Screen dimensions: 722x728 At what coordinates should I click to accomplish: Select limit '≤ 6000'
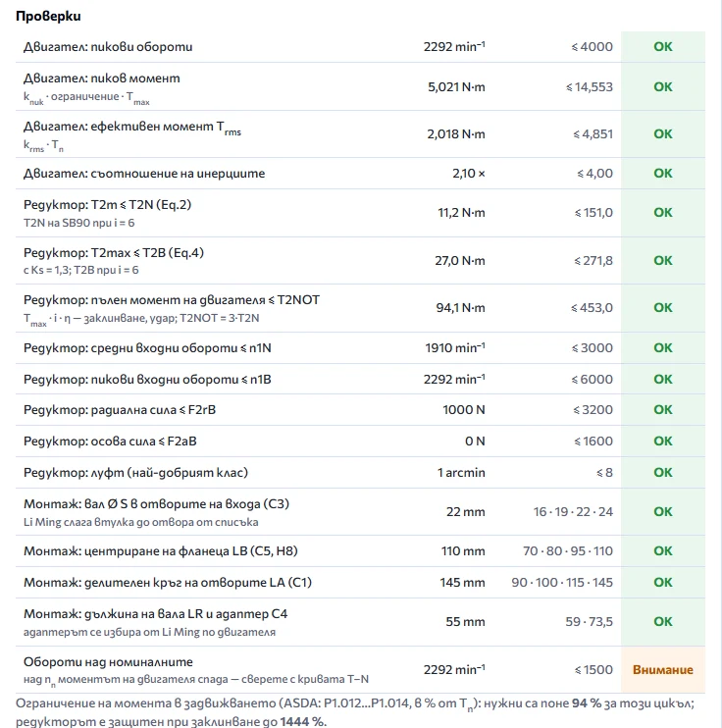click(x=593, y=380)
